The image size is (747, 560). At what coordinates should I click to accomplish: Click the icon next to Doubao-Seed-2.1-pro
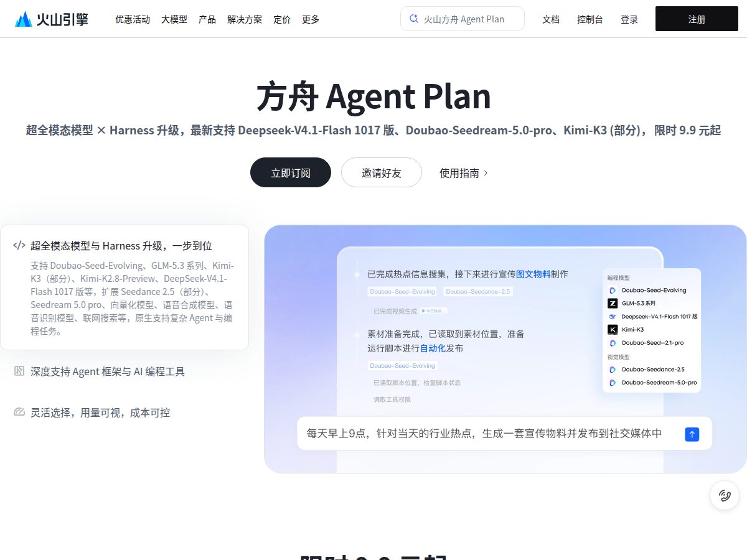613,343
